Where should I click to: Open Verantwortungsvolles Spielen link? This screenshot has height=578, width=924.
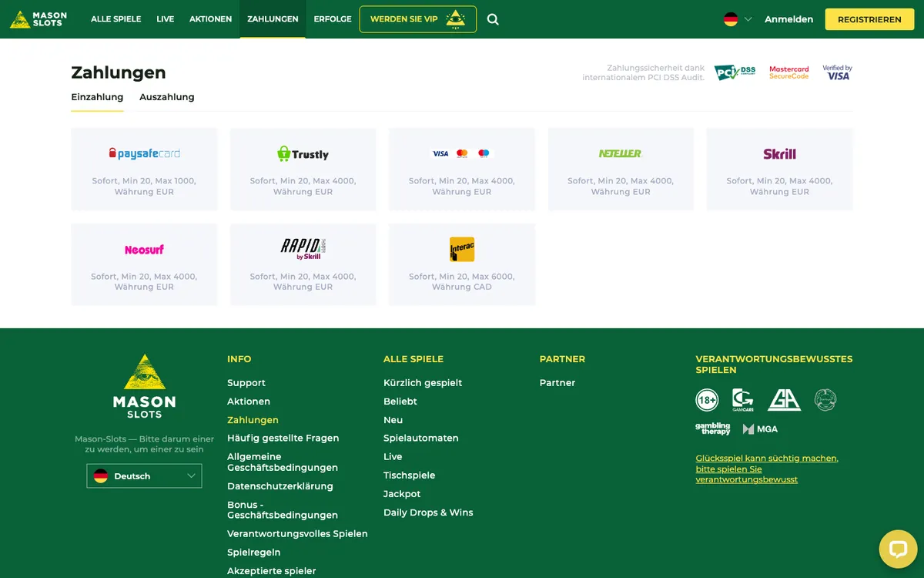coord(297,534)
